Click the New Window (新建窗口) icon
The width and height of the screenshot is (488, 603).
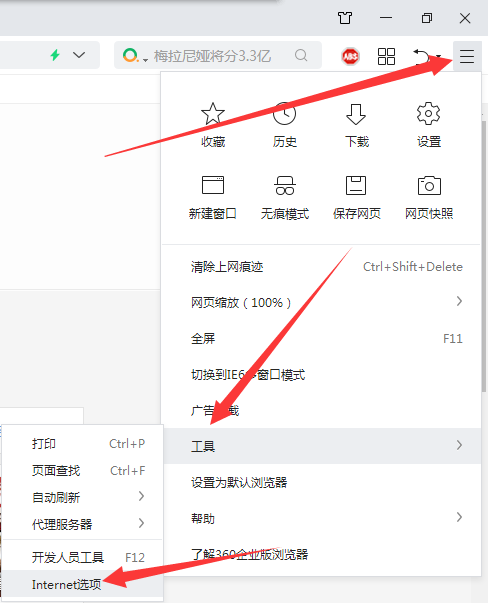tap(213, 185)
